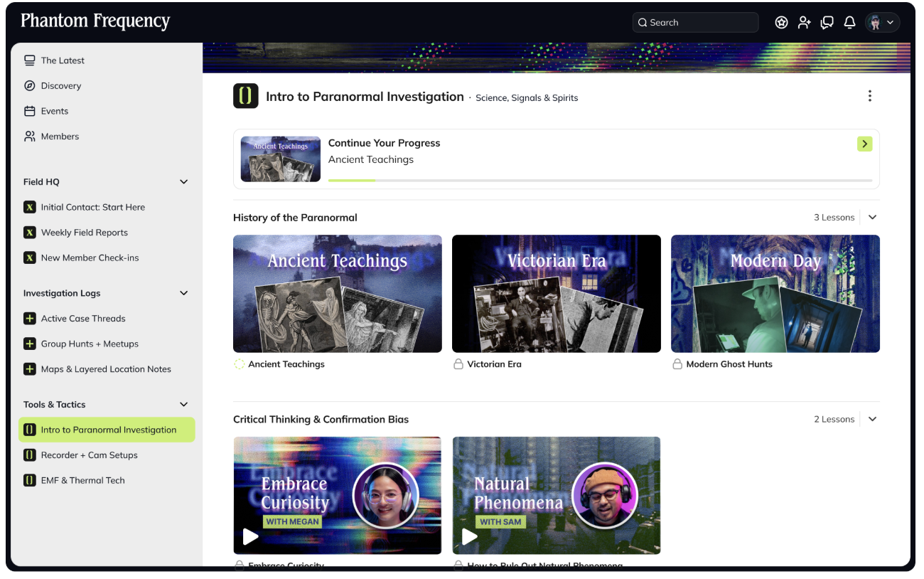Collapse the Investigation Logs section

point(183,293)
